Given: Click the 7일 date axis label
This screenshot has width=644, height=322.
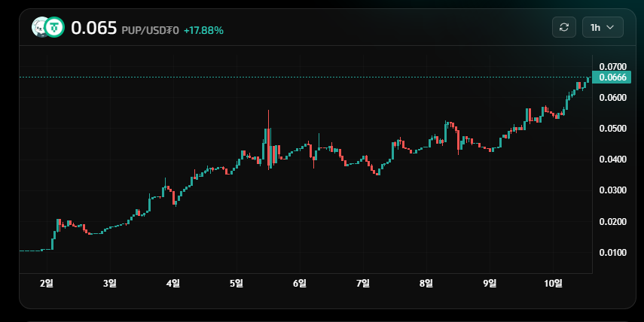Looking at the screenshot, I should point(363,283).
